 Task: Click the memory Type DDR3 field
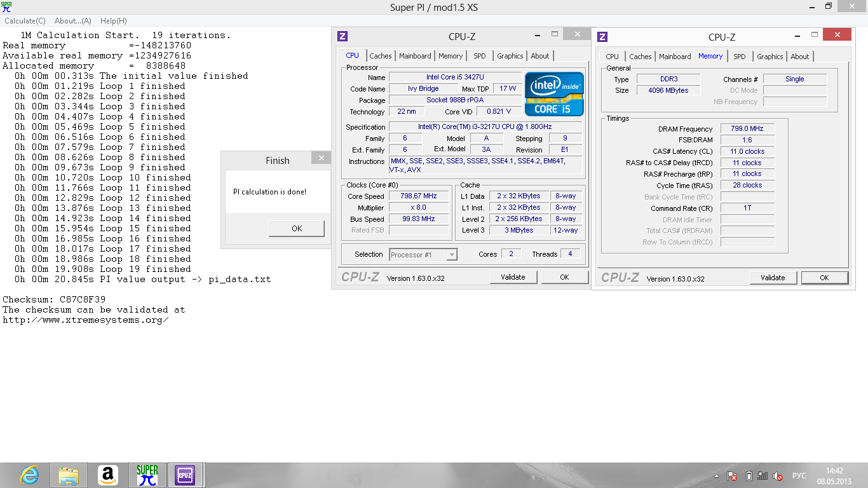click(668, 79)
